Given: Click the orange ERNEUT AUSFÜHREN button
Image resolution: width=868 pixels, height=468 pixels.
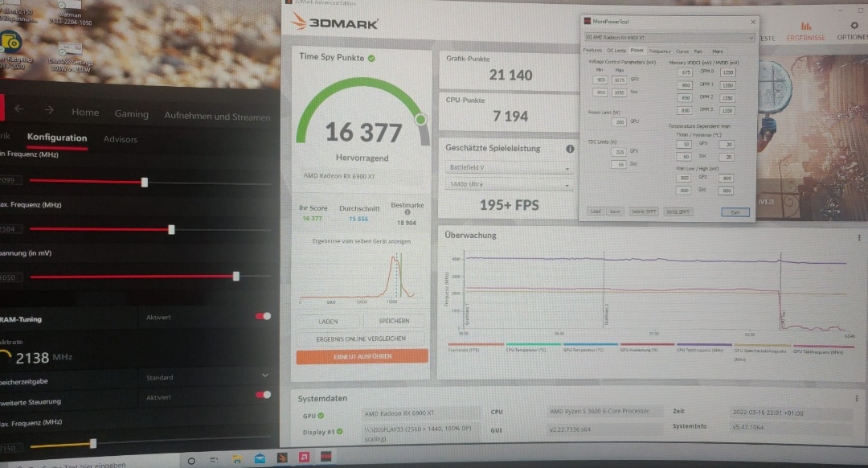Looking at the screenshot, I should pos(362,357).
